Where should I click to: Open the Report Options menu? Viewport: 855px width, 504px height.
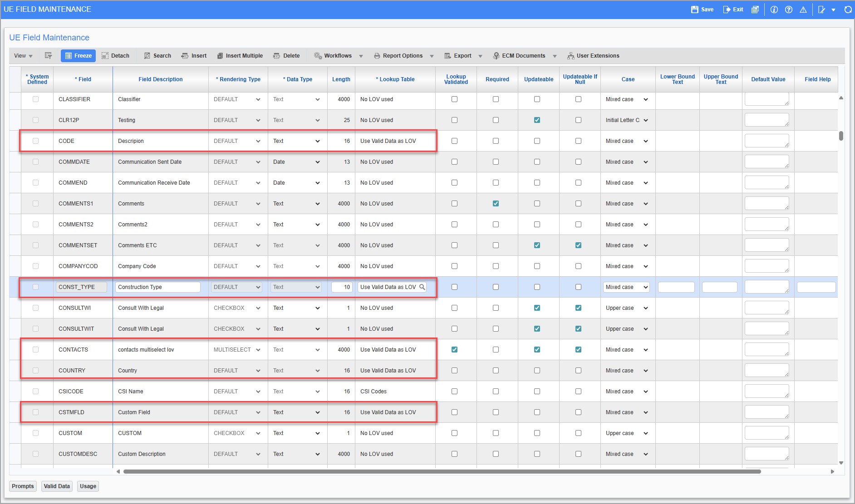[403, 56]
